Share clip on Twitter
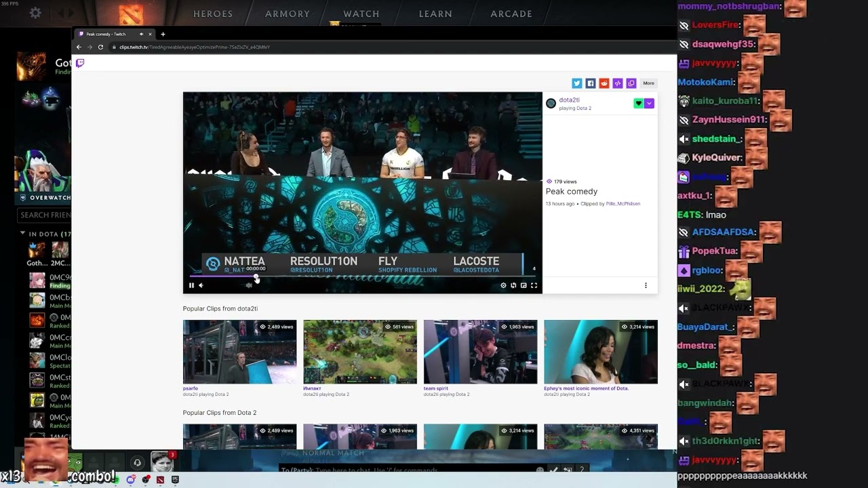Viewport: 868px width, 488px height. coord(577,83)
